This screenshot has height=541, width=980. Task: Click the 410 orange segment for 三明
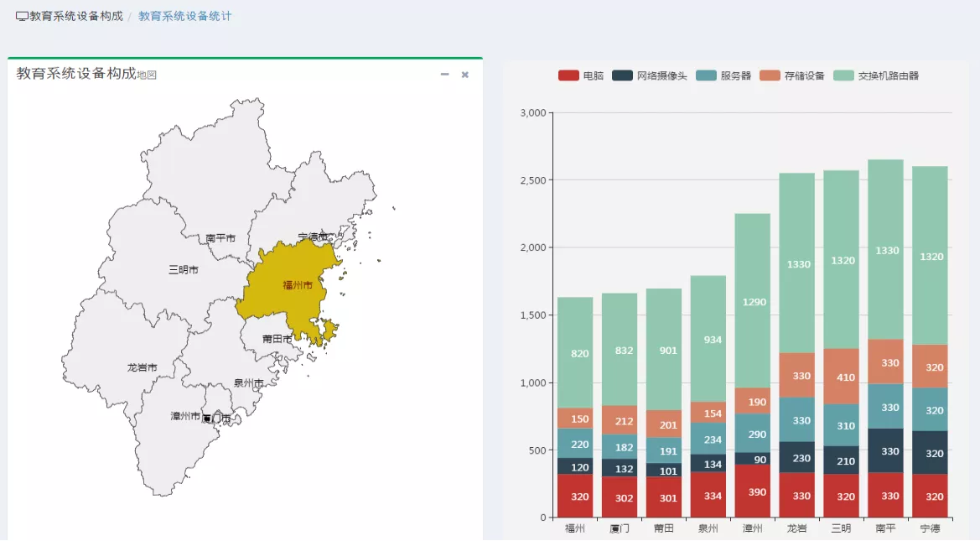coord(841,377)
